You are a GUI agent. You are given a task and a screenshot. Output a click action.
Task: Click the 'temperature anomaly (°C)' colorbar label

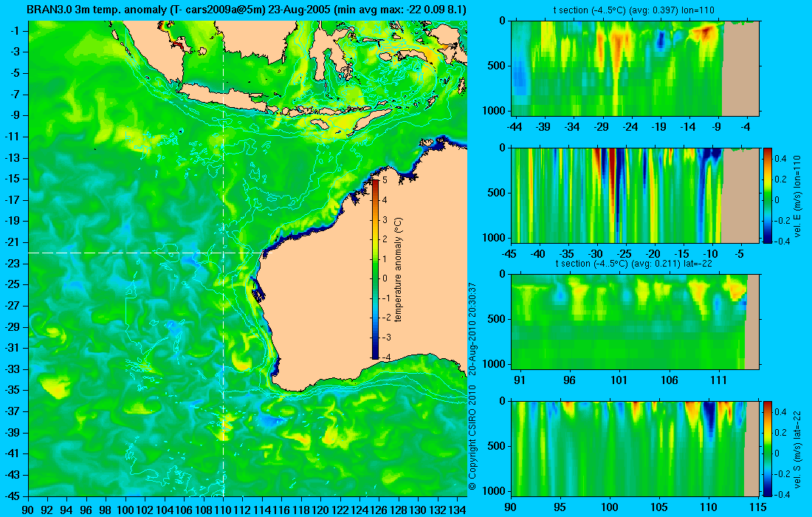coord(398,270)
